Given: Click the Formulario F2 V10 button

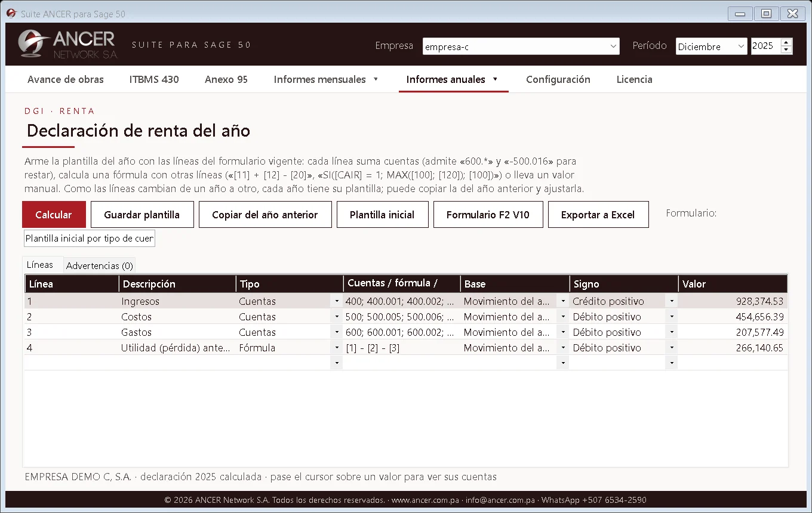Looking at the screenshot, I should (x=488, y=215).
